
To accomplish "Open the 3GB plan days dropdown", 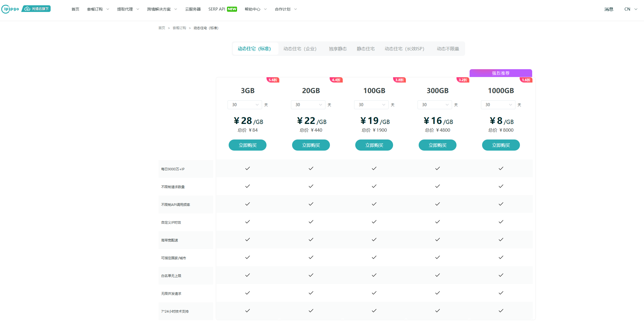I will (245, 105).
